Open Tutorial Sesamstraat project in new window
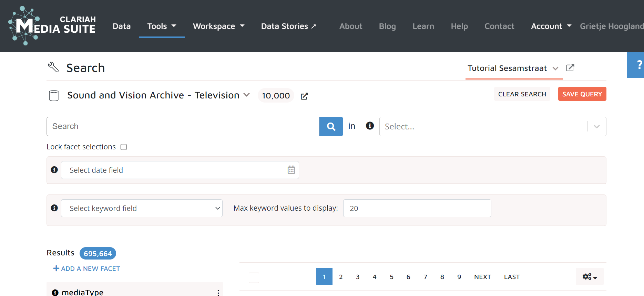This screenshot has height=296, width=644. coord(570,68)
